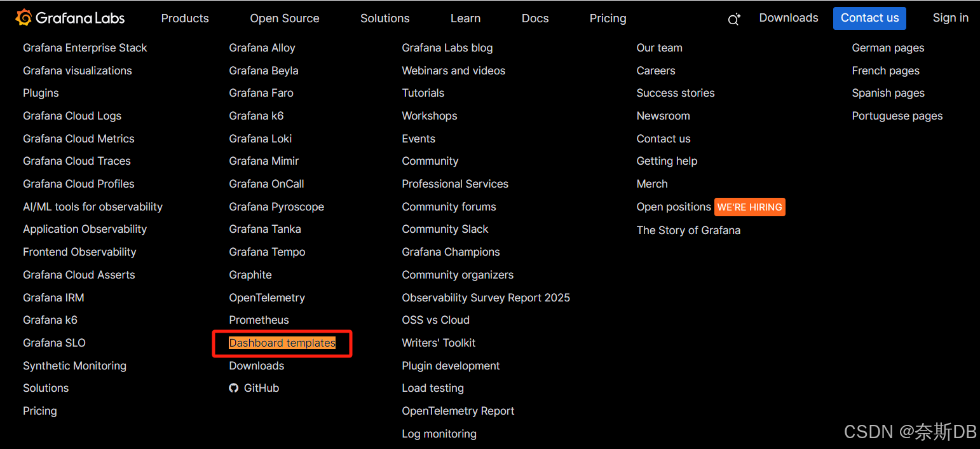The width and height of the screenshot is (980, 449).
Task: Open the Docs menu item
Action: pyautogui.click(x=535, y=18)
